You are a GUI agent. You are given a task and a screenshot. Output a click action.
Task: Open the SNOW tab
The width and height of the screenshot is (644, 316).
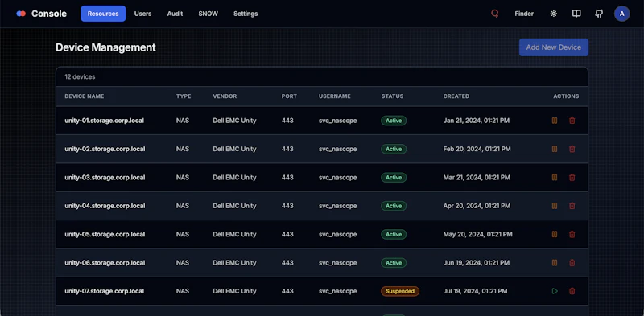pyautogui.click(x=208, y=14)
